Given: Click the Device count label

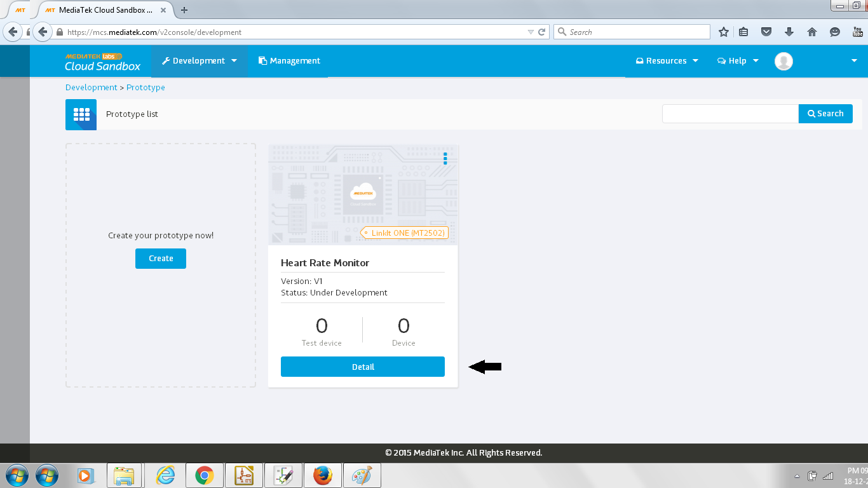Looking at the screenshot, I should pos(403,343).
